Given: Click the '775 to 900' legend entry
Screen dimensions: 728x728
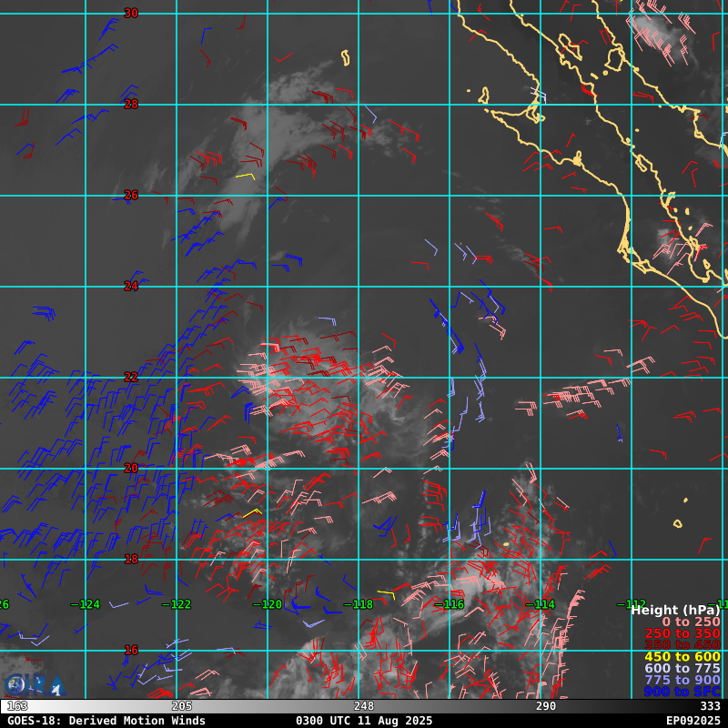Looking at the screenshot, I should [682, 680].
